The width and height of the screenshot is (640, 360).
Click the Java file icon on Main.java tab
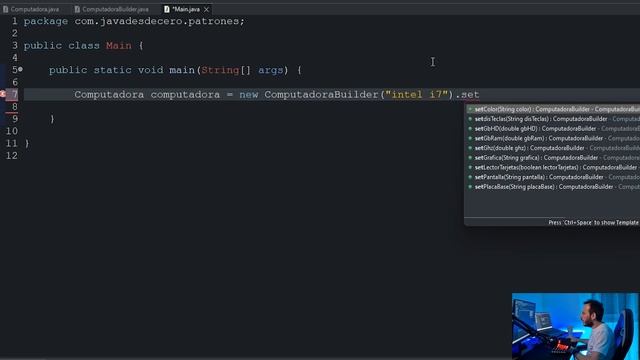(x=167, y=9)
